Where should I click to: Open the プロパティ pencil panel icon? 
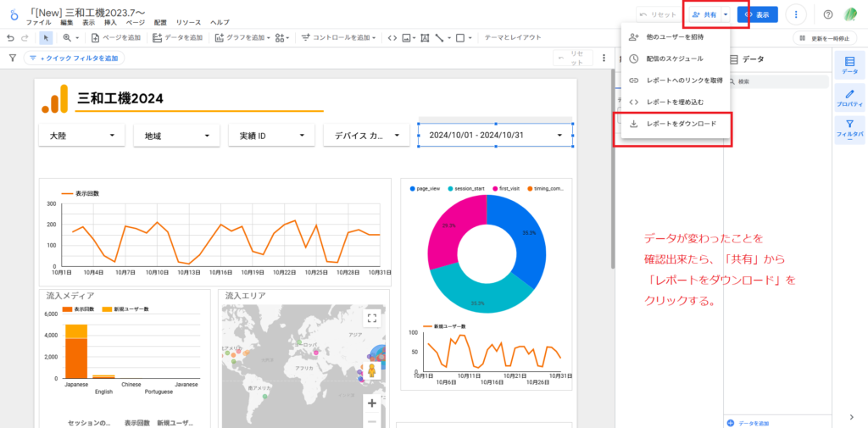pyautogui.click(x=849, y=97)
